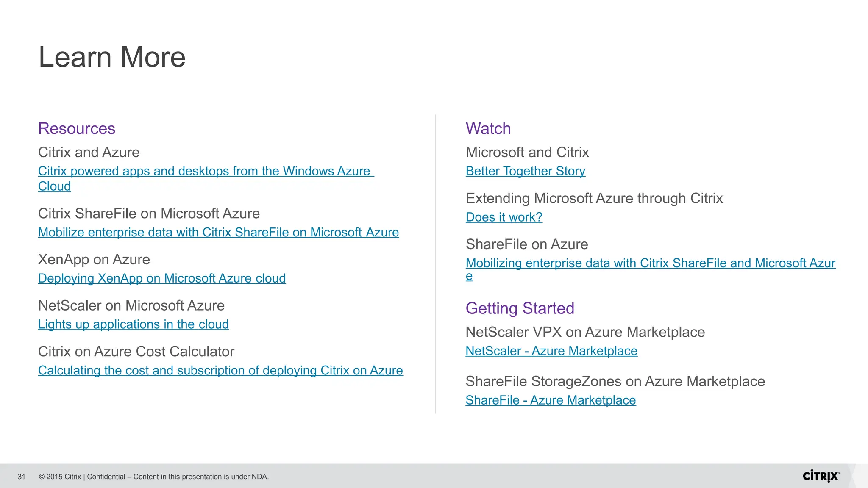Open Mobilize enterprise data with ShareFile link
Image resolution: width=868 pixels, height=488 pixels.
pos(218,232)
